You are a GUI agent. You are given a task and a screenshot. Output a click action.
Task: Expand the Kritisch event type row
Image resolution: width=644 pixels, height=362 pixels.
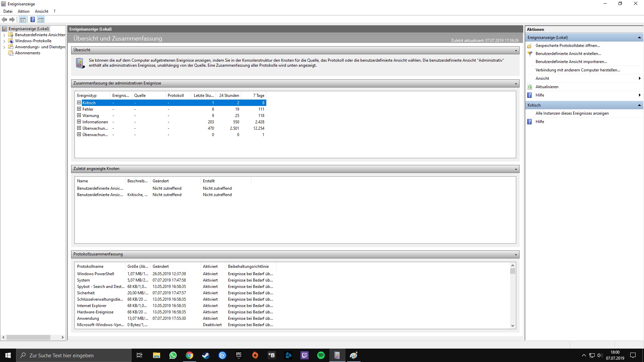click(x=79, y=103)
